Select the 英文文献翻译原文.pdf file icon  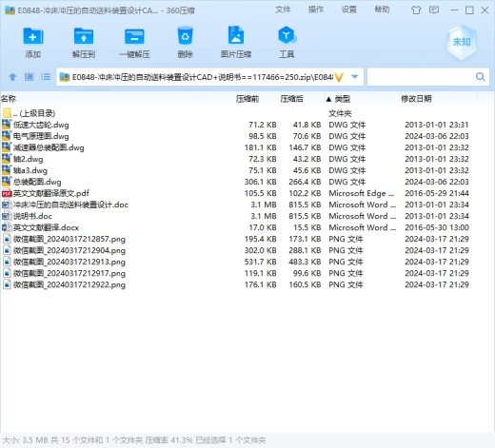[x=7, y=193]
